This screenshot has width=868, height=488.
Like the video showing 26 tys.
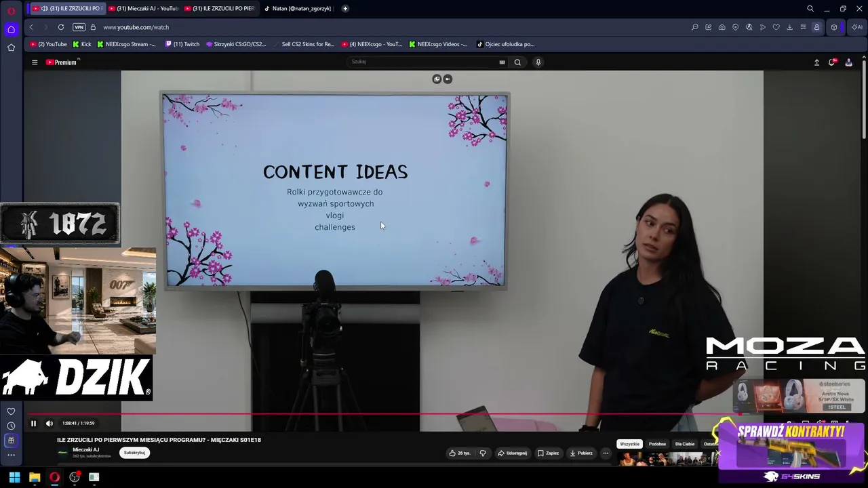click(x=460, y=453)
